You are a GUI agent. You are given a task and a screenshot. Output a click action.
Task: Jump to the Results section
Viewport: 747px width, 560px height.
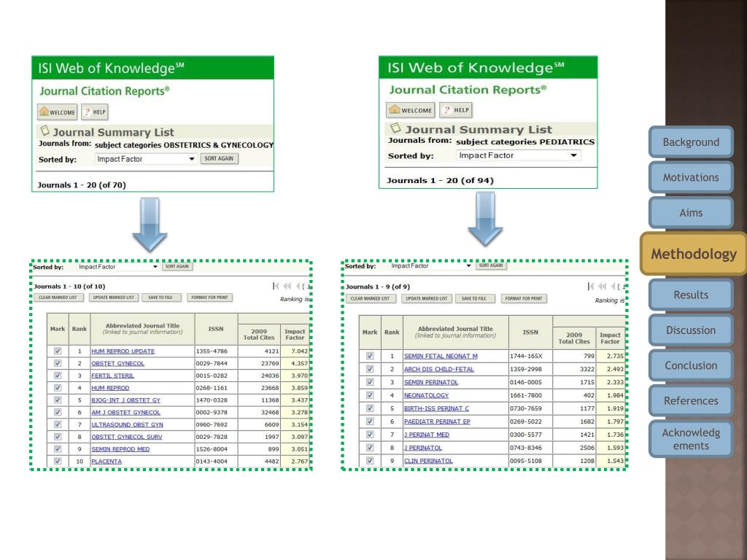(x=691, y=295)
